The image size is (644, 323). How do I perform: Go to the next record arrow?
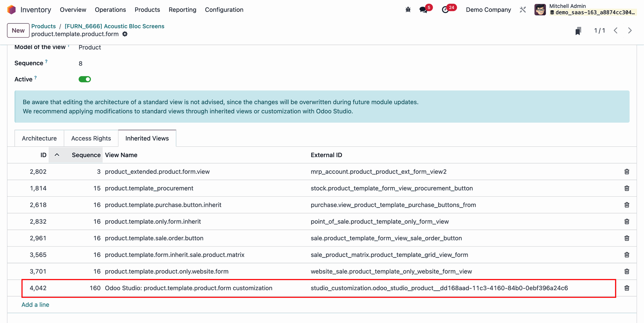(x=630, y=30)
